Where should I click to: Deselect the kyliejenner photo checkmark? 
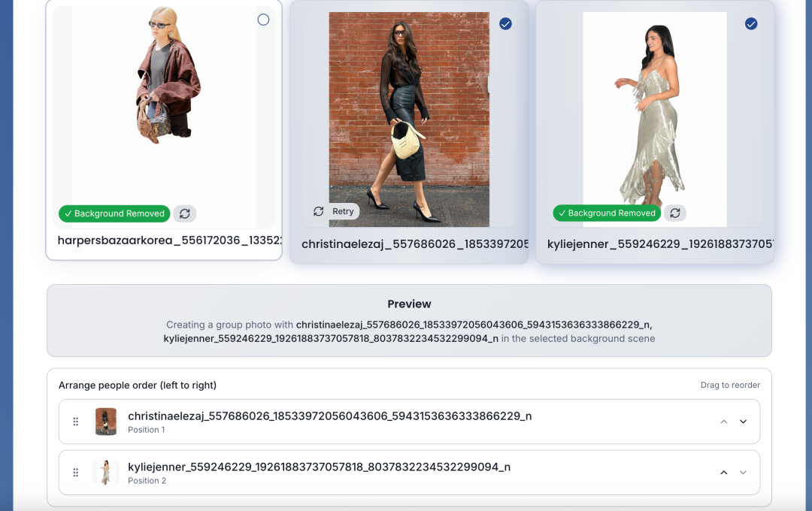tap(750, 24)
